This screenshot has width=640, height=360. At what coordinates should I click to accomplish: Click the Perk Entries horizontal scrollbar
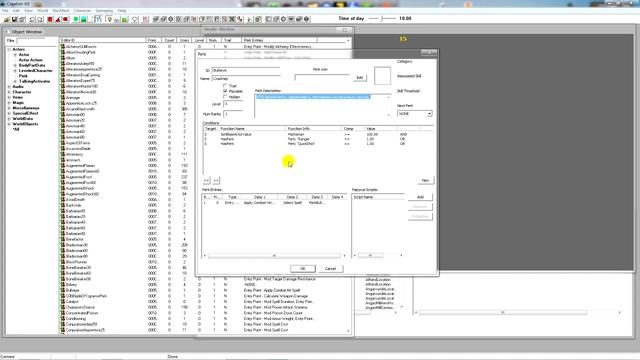tap(274, 256)
